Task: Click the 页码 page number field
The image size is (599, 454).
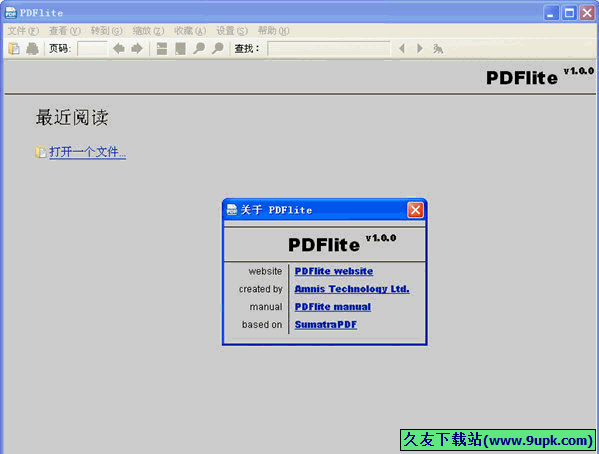Action: click(92, 49)
